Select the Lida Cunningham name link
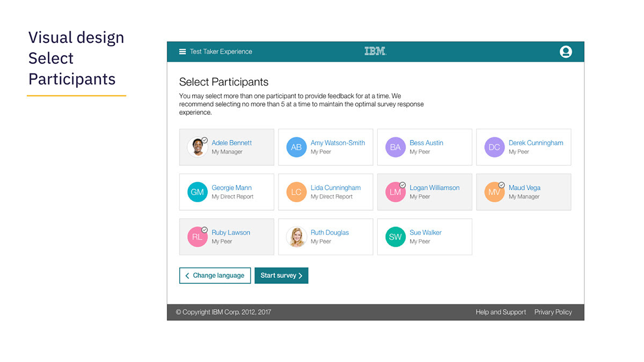 tap(335, 188)
